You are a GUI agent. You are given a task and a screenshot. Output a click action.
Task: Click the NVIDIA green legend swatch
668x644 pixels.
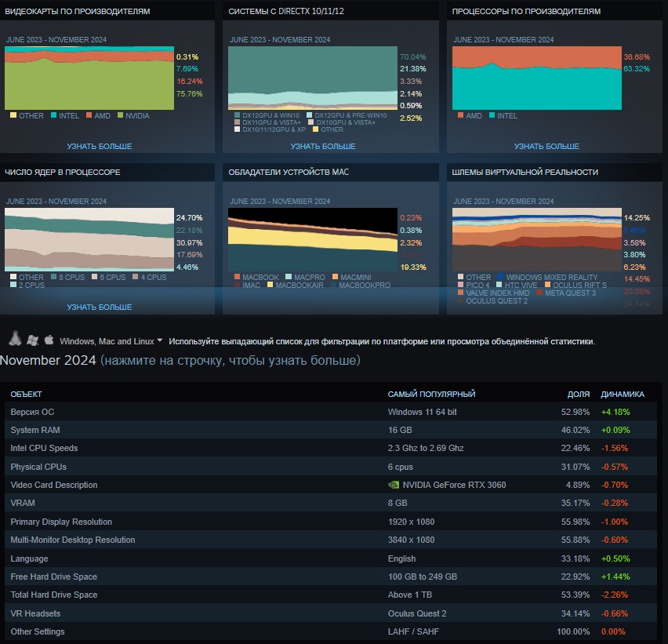coord(121,116)
